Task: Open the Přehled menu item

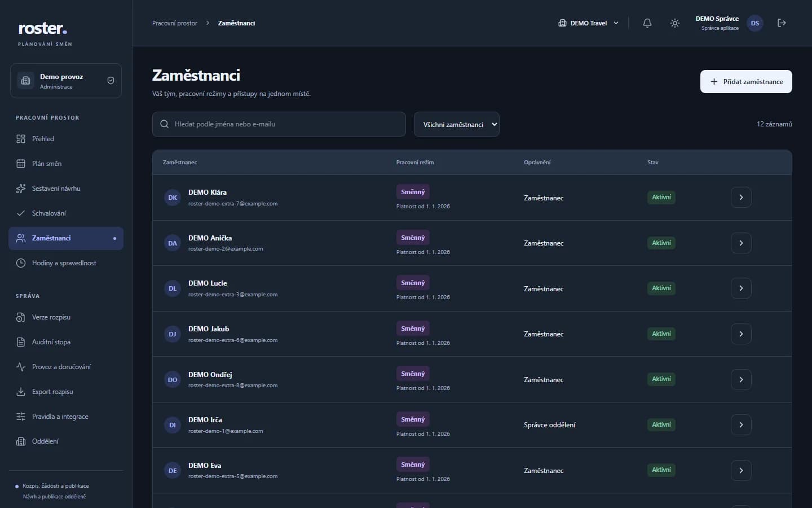Action: (66, 139)
